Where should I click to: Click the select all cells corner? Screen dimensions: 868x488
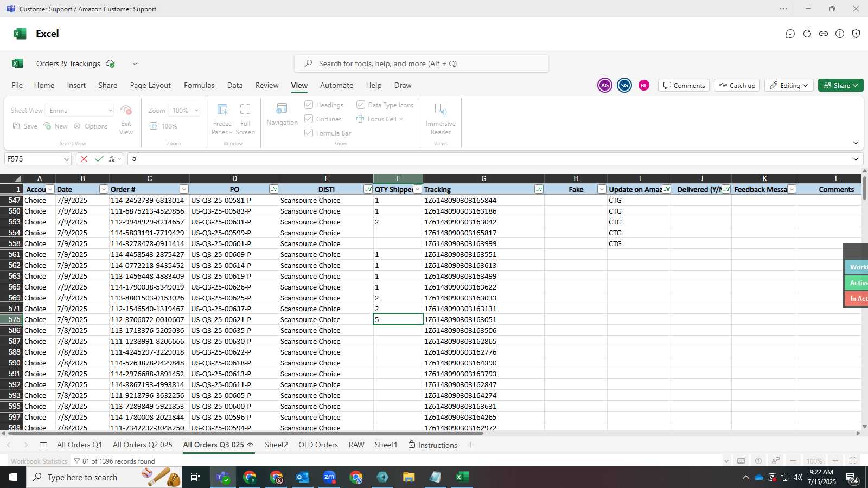point(11,178)
